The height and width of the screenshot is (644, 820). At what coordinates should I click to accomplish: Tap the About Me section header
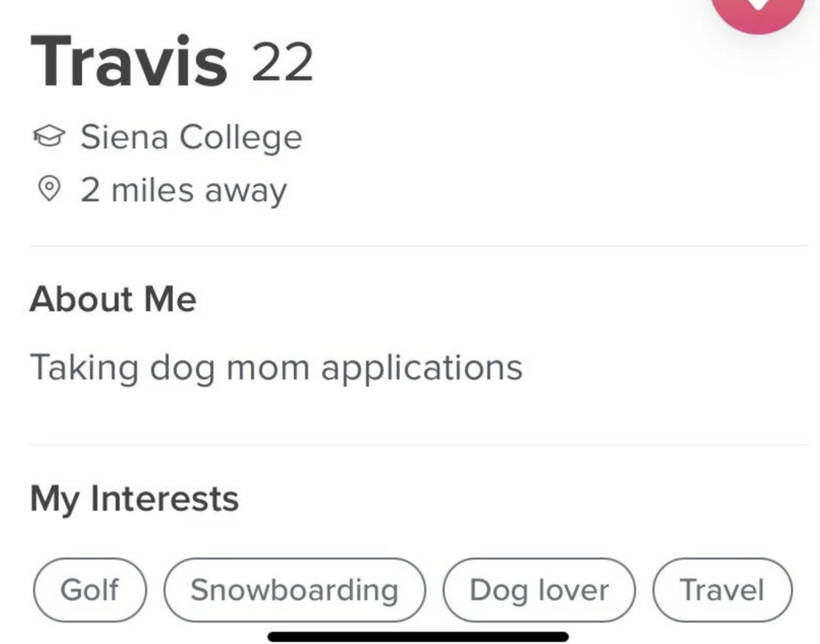tap(113, 299)
